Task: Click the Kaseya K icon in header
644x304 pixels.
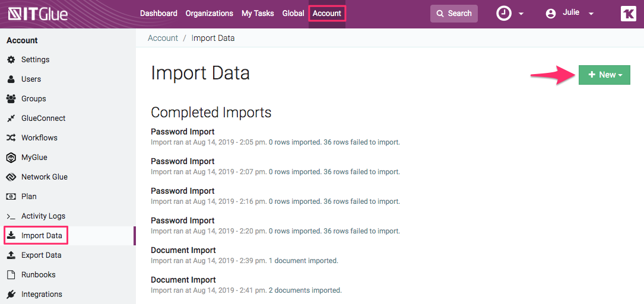Action: [629, 14]
